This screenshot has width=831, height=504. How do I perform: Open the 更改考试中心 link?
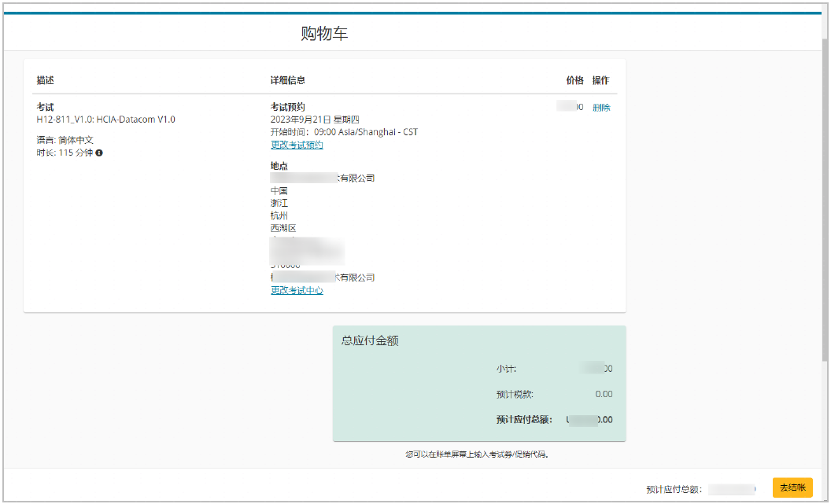point(297,290)
